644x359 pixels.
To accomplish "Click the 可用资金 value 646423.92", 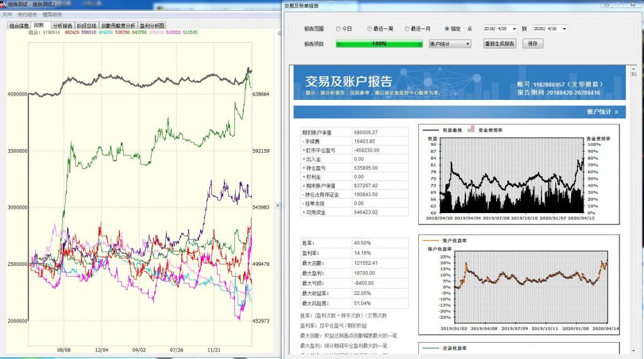I will coord(365,213).
